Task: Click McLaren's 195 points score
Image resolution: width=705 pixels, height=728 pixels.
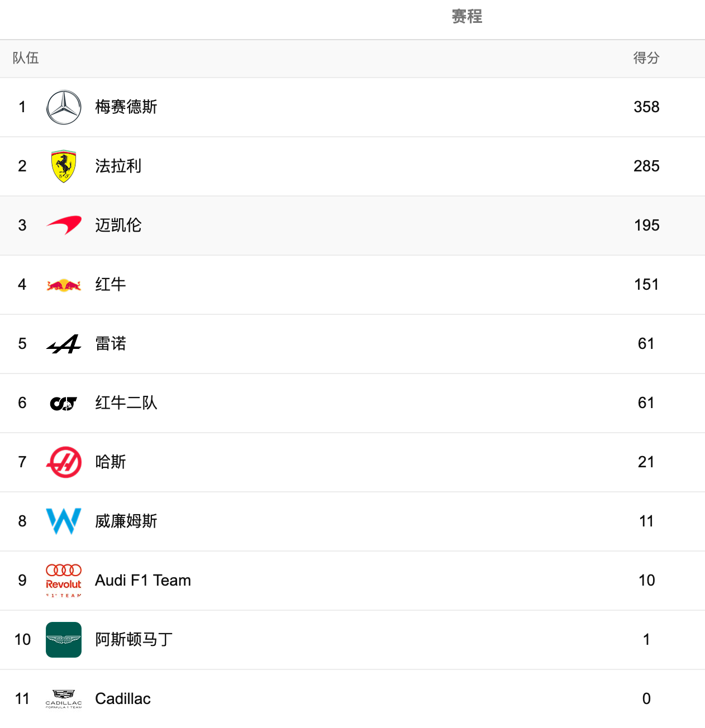Action: 647,225
